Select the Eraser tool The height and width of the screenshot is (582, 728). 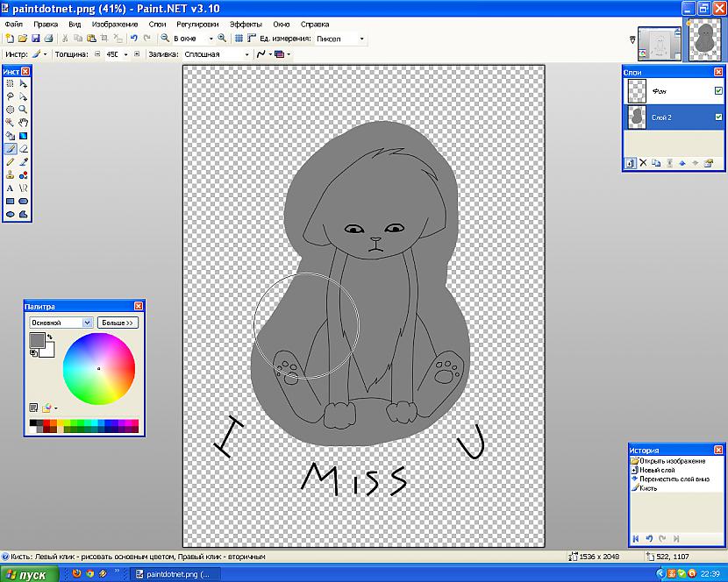pyautogui.click(x=23, y=149)
